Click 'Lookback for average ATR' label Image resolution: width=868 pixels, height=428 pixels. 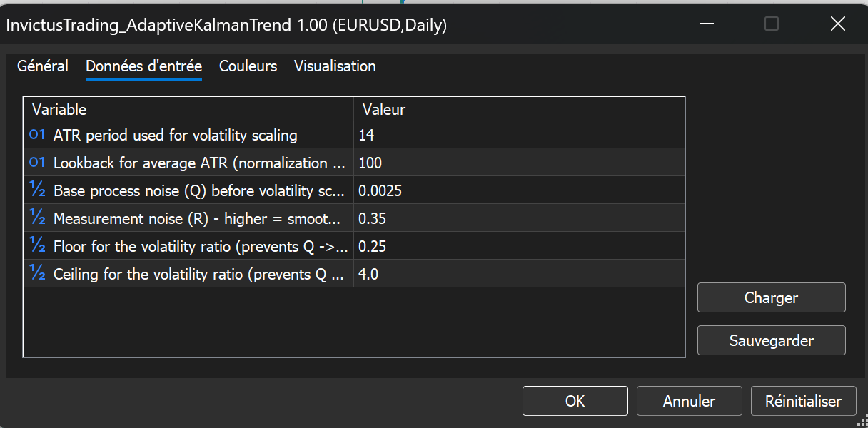(x=201, y=163)
